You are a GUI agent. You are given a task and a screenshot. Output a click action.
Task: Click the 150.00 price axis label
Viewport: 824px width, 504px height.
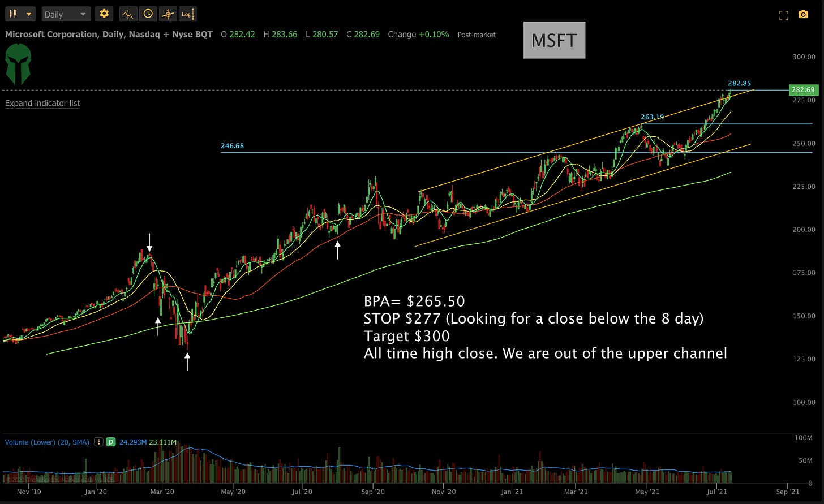pyautogui.click(x=804, y=316)
